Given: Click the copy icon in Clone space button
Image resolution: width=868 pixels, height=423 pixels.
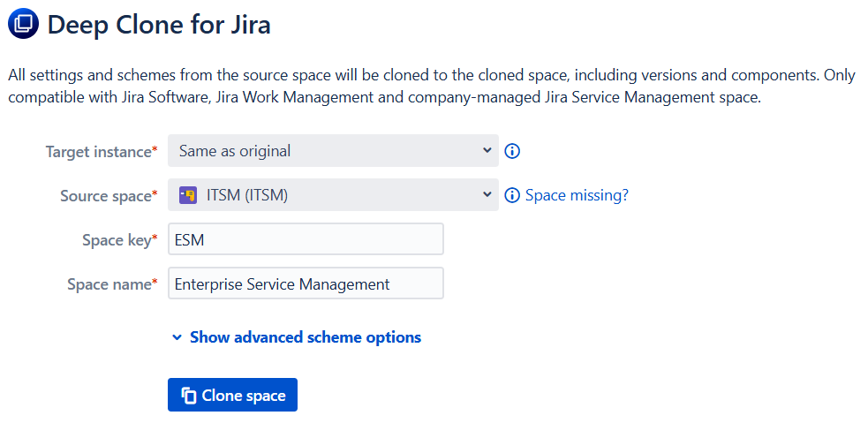Looking at the screenshot, I should pyautogui.click(x=188, y=396).
